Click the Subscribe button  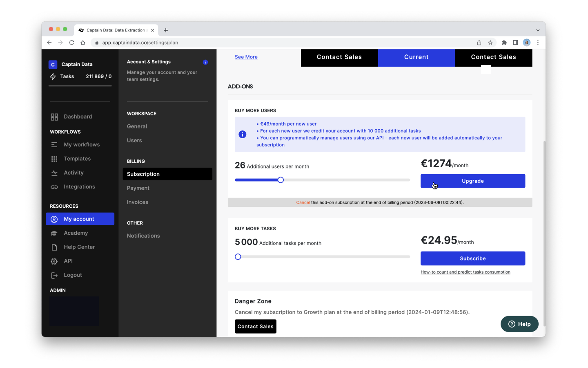click(473, 258)
